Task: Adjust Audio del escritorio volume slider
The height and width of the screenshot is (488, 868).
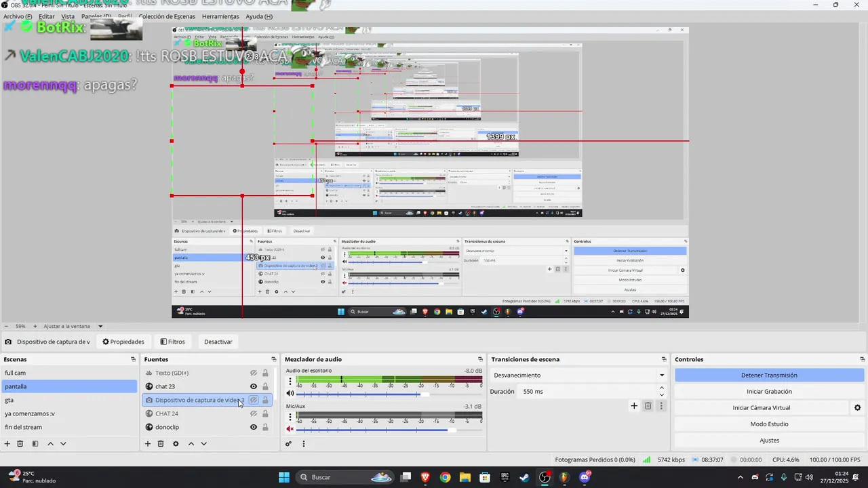Action: tap(389, 394)
